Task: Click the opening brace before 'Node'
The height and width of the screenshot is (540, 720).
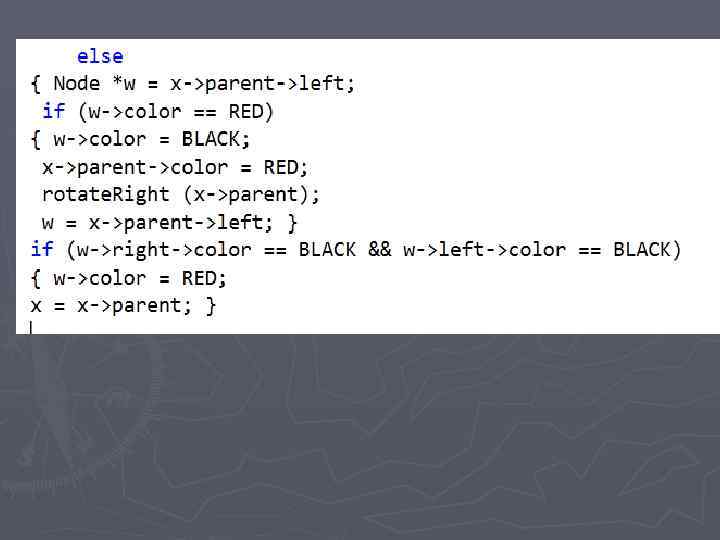Action: point(36,84)
